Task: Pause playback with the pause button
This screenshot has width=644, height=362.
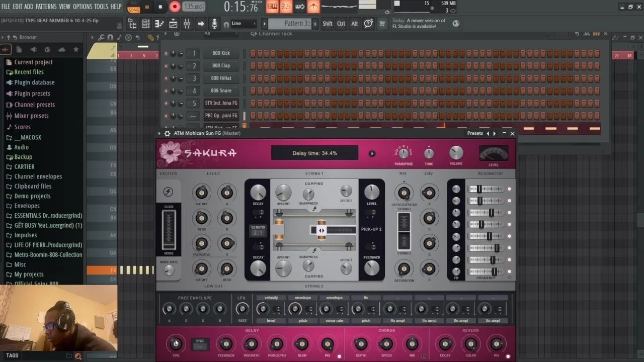Action: (x=147, y=7)
